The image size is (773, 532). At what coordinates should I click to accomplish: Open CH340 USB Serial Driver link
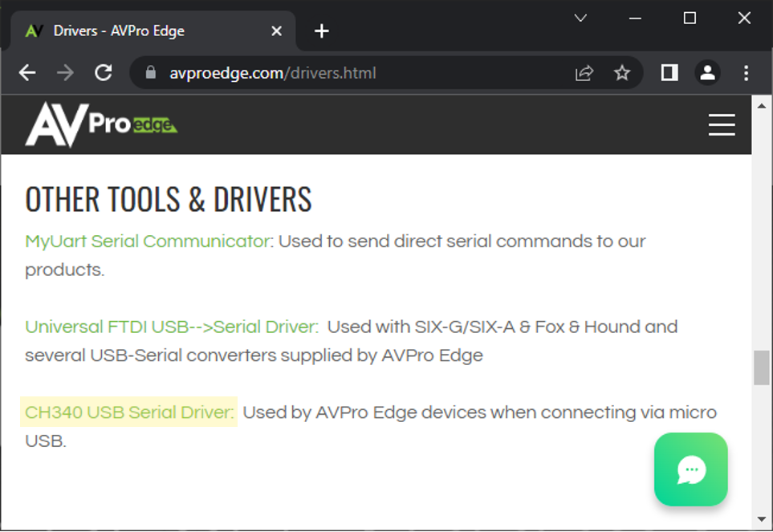(128, 412)
